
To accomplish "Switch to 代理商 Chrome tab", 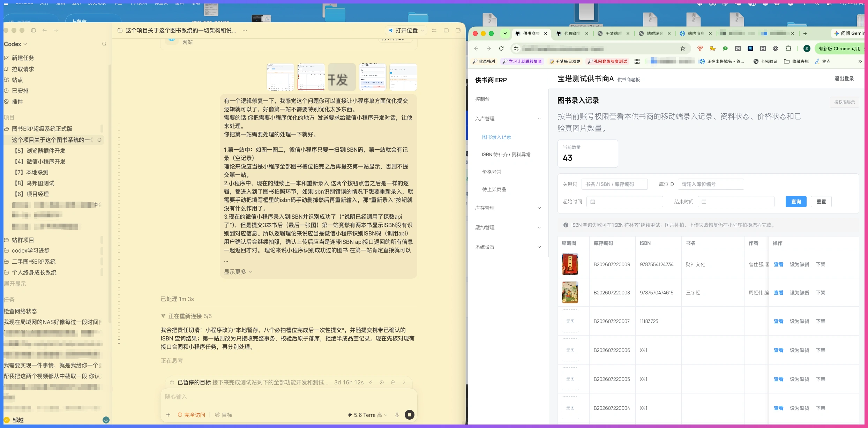I will (572, 33).
